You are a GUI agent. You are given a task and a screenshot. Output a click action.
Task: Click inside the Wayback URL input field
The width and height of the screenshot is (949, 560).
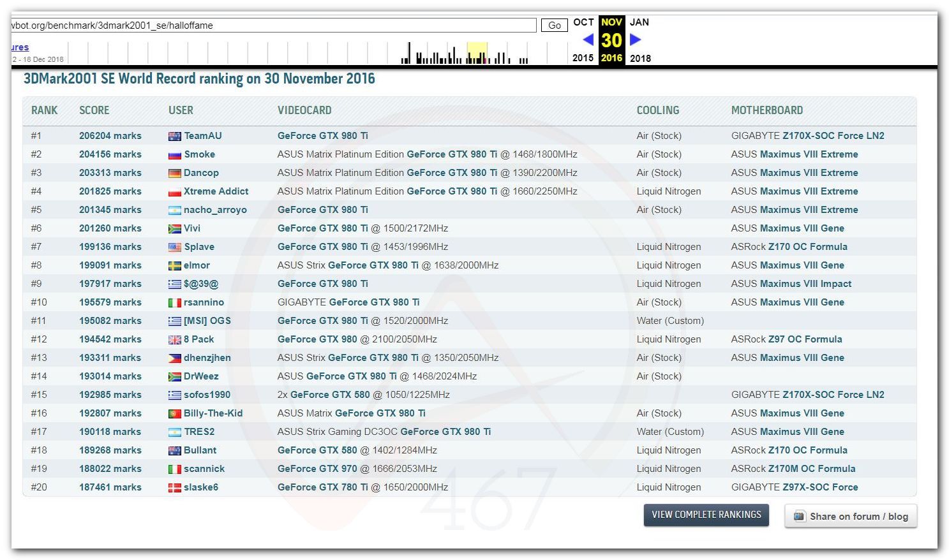pos(273,26)
